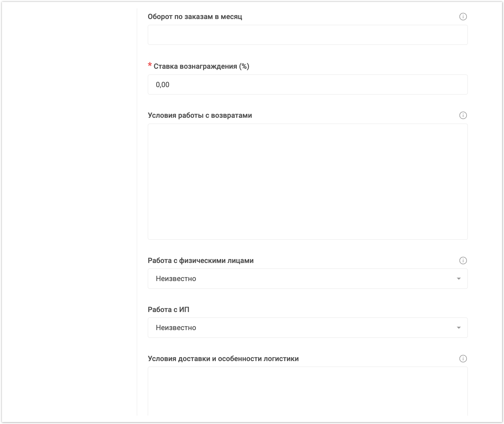Click the Работа с физическими лицами label
This screenshot has width=504, height=424.
(x=201, y=261)
